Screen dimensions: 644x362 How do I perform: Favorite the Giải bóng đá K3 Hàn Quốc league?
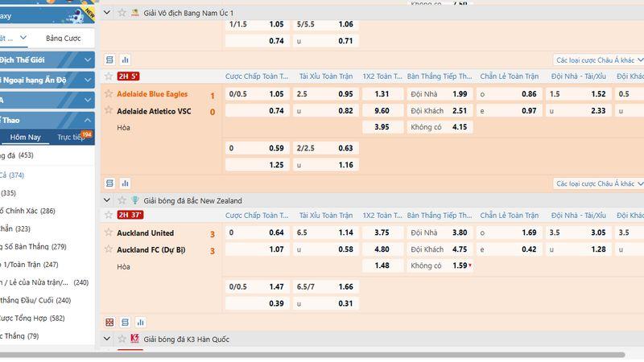[x=122, y=339]
